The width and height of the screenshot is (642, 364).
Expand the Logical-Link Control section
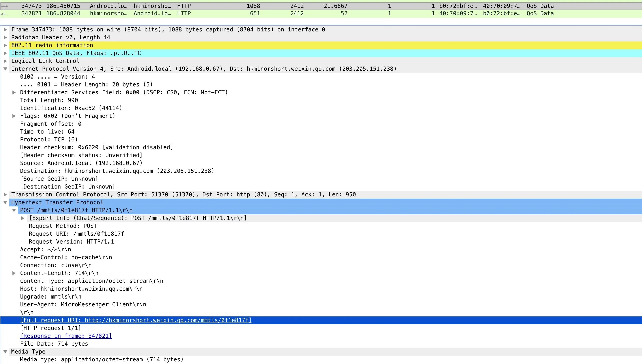click(x=5, y=61)
